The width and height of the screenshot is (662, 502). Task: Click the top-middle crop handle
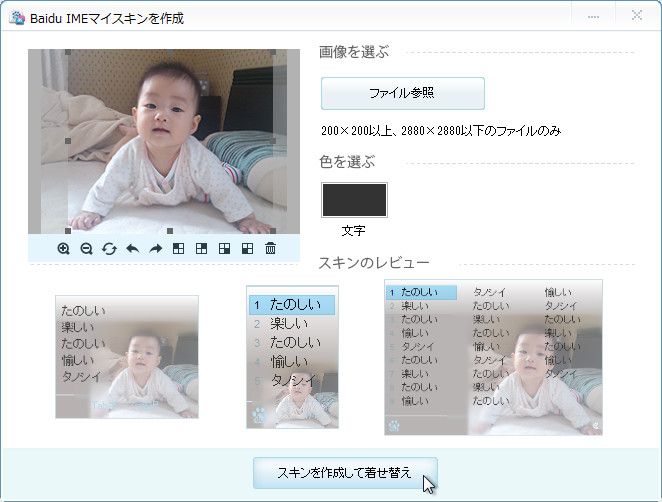pyautogui.click(x=170, y=52)
